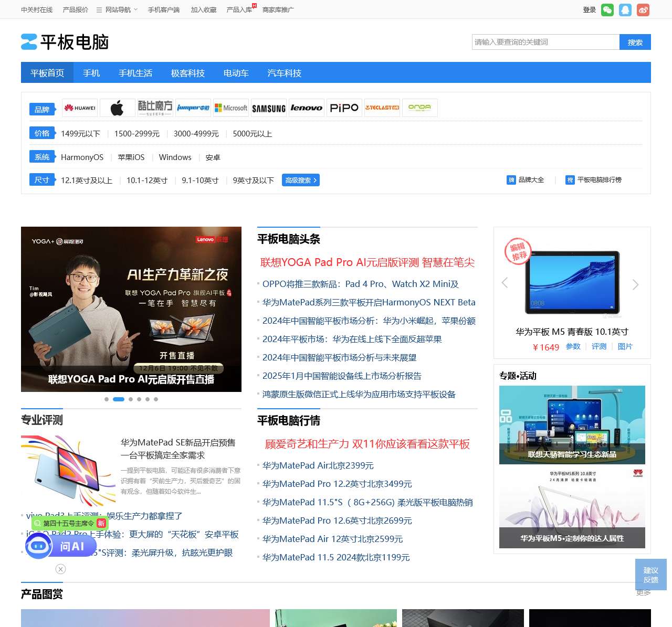Open 汽车科技 navigation tab
This screenshot has height=627, width=672.
click(285, 73)
